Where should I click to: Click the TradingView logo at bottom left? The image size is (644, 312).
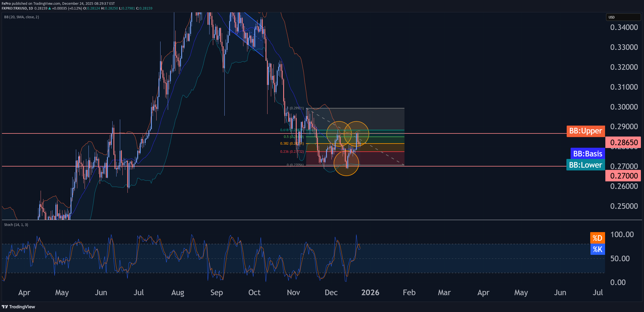[x=18, y=307]
